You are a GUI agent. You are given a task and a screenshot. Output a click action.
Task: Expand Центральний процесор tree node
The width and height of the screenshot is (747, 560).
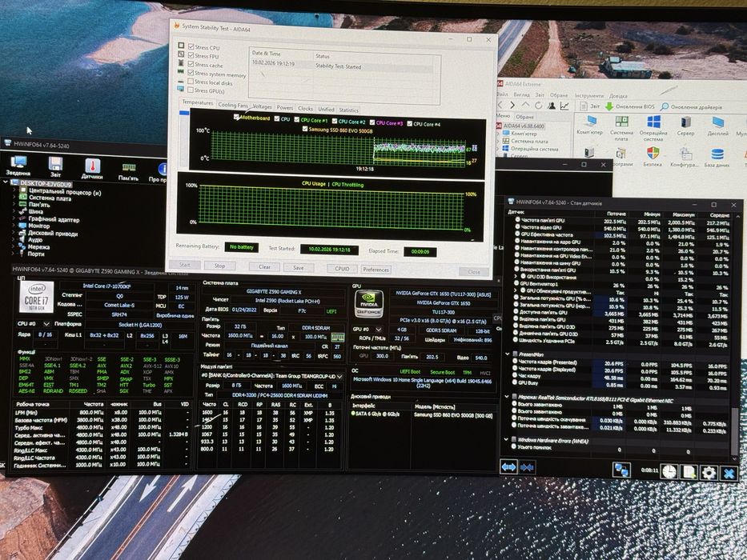14,190
